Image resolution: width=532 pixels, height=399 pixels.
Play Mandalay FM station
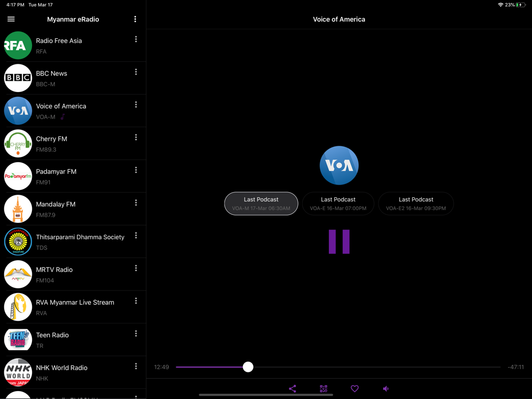73,209
